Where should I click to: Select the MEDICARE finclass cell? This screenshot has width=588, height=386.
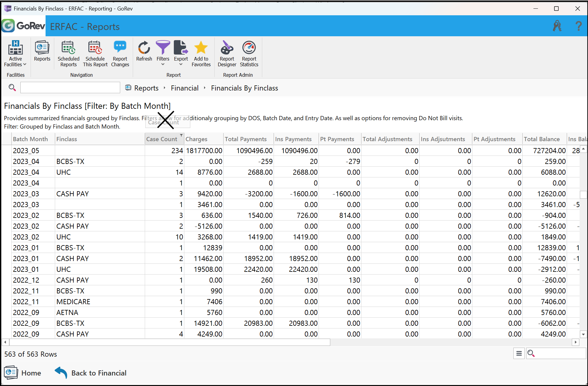(100, 301)
